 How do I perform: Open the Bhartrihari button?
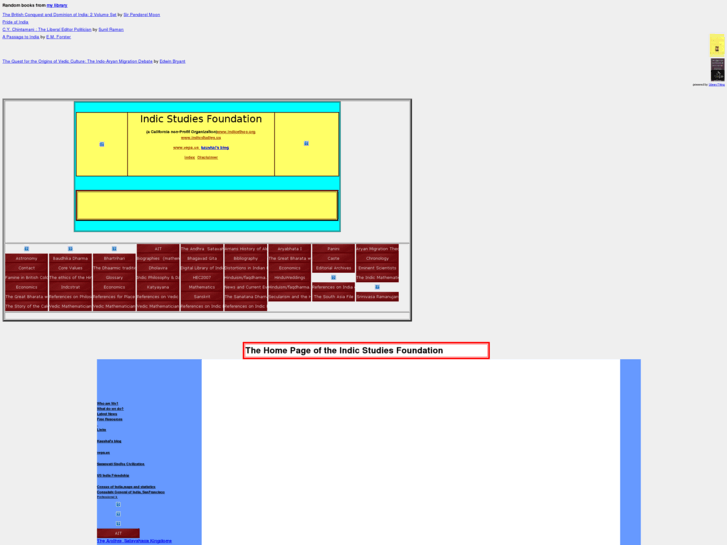point(114,258)
